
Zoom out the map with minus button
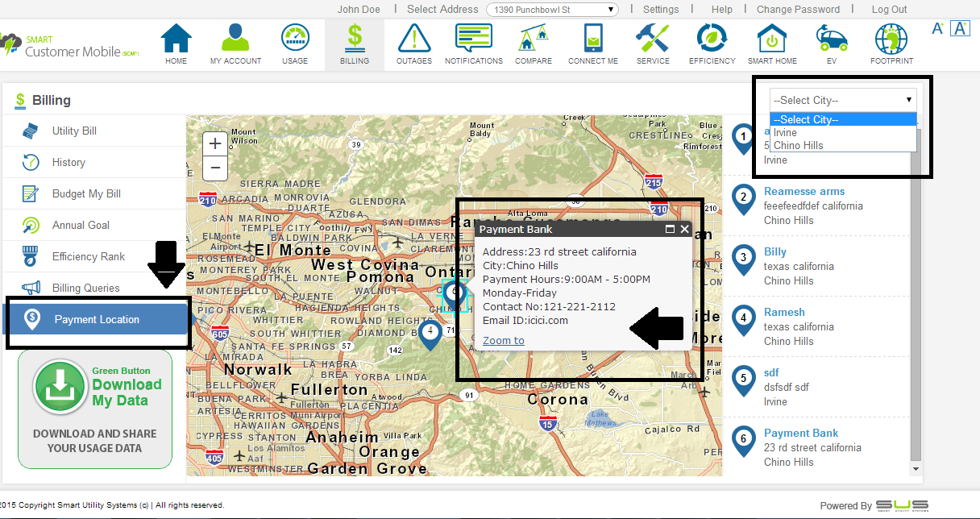[x=215, y=168]
